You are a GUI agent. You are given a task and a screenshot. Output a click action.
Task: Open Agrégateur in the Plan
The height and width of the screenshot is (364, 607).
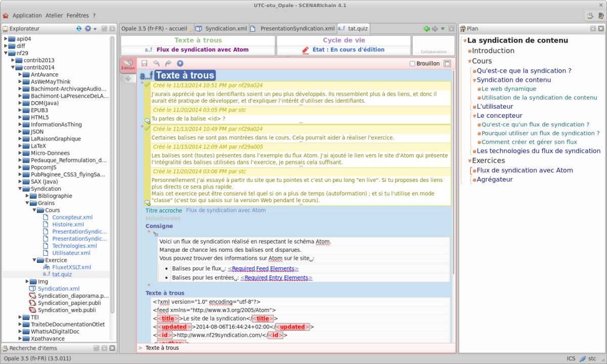[x=495, y=179]
